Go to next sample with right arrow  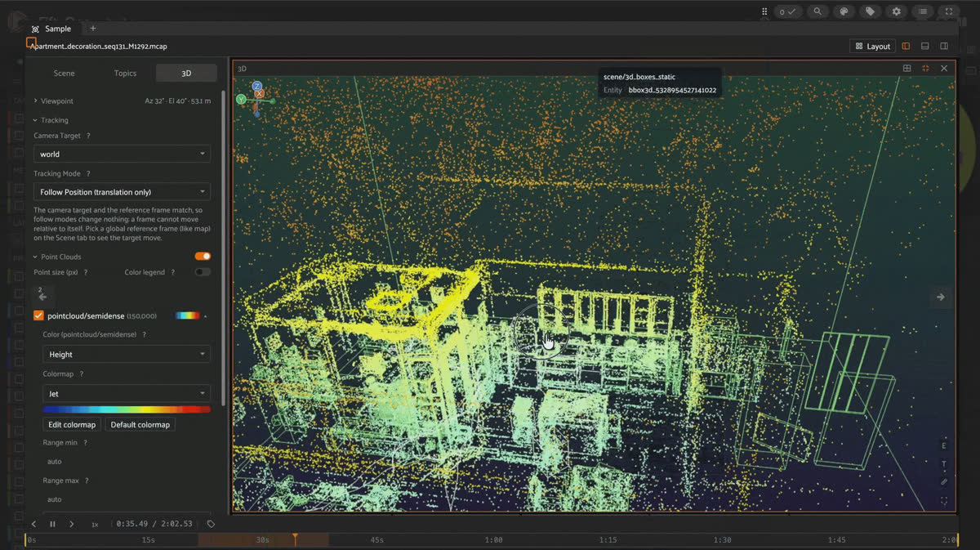[x=940, y=297]
